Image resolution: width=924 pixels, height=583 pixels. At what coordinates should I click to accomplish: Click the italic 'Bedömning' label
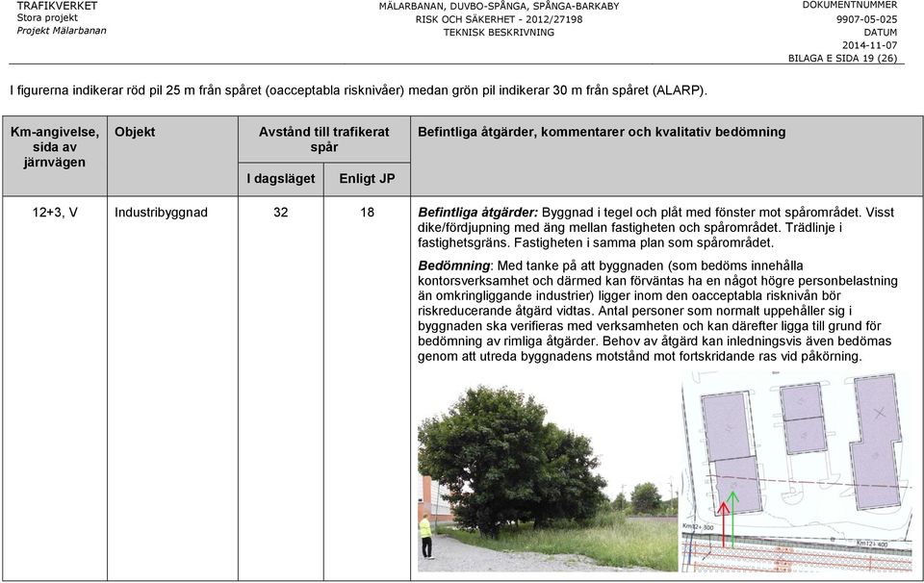click(x=453, y=266)
